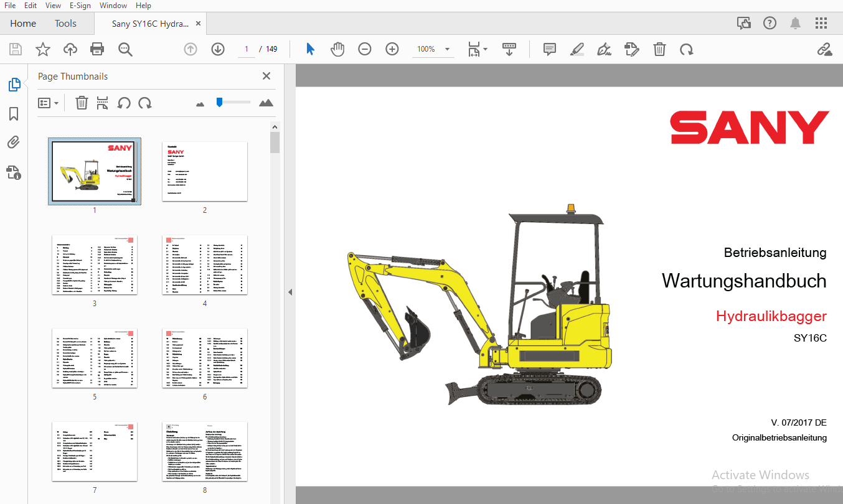Save the file using the floppy icon
The height and width of the screenshot is (504, 843).
(x=16, y=49)
